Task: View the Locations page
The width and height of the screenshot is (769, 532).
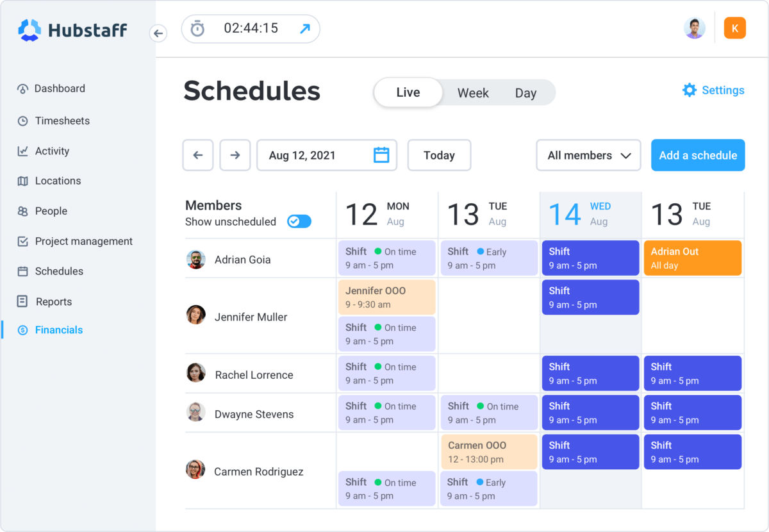Action: [58, 181]
